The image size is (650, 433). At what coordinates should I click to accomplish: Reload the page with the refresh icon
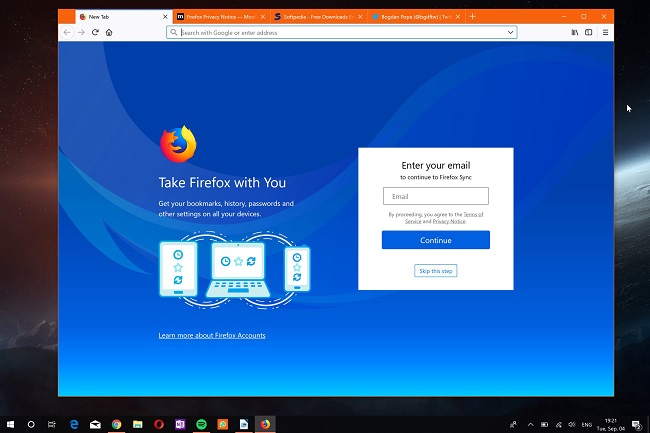tap(95, 32)
